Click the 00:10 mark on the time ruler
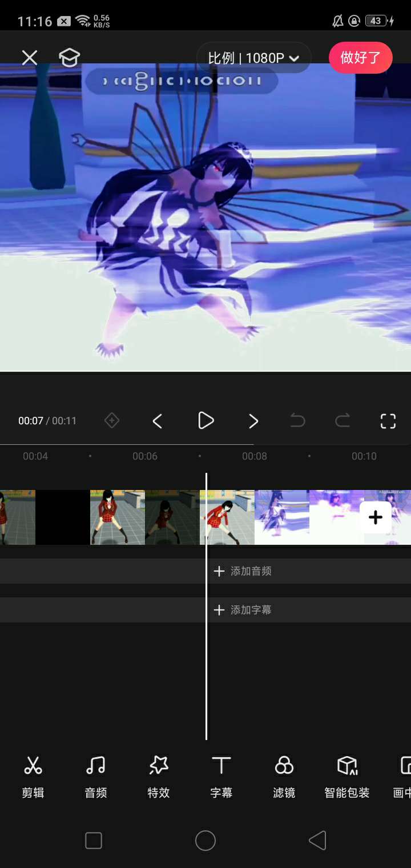The image size is (411, 868). tap(364, 456)
